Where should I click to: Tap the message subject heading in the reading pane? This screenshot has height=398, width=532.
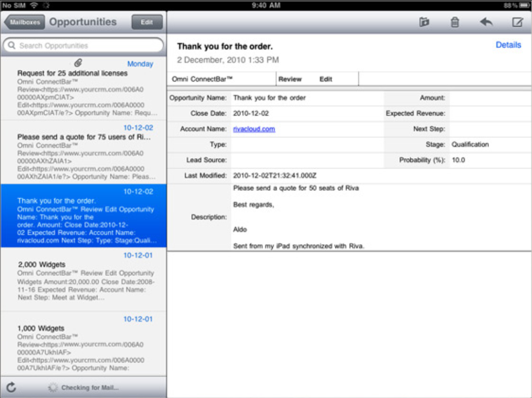pos(225,46)
